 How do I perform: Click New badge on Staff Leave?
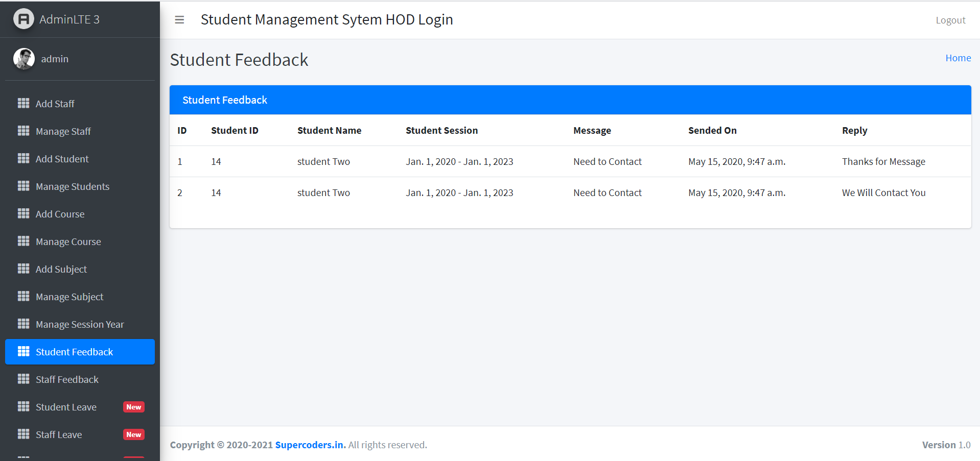(134, 434)
